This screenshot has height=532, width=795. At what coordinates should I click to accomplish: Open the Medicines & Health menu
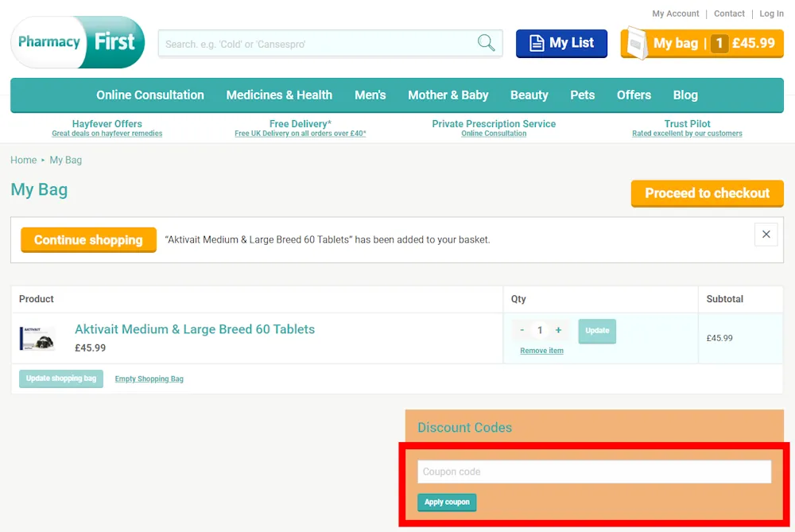click(x=279, y=95)
